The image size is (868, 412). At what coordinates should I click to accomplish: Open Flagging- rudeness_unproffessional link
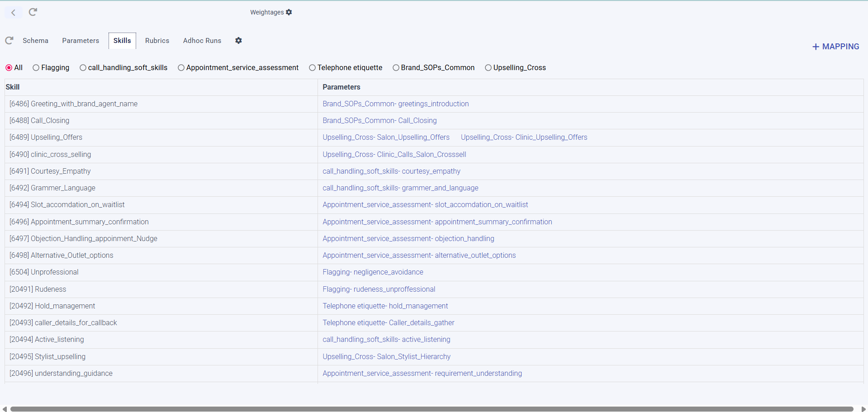pyautogui.click(x=379, y=289)
